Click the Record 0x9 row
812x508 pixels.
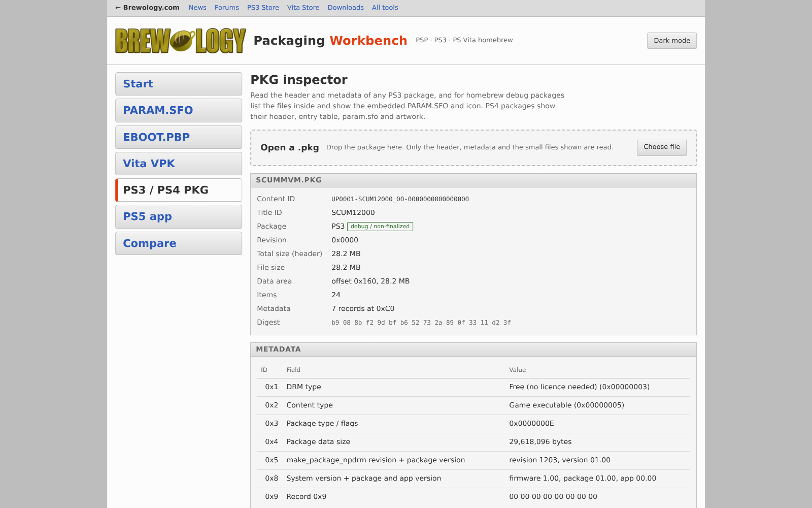(473, 497)
